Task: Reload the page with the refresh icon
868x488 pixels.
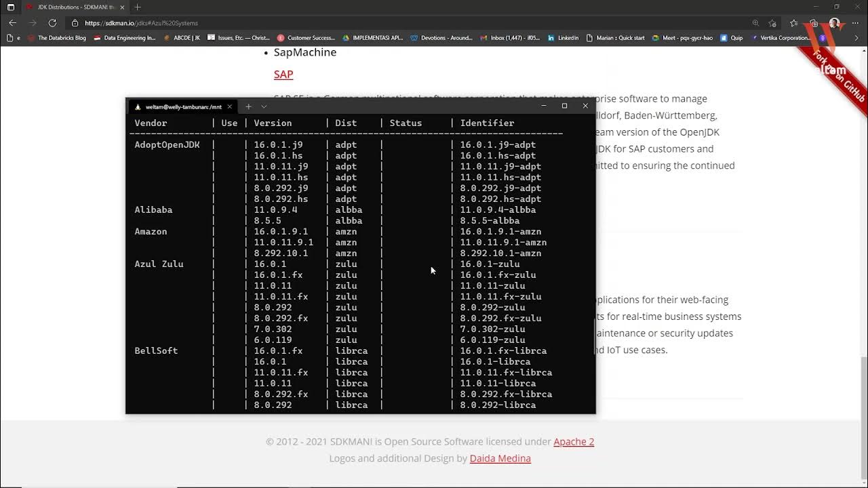Action: (52, 22)
